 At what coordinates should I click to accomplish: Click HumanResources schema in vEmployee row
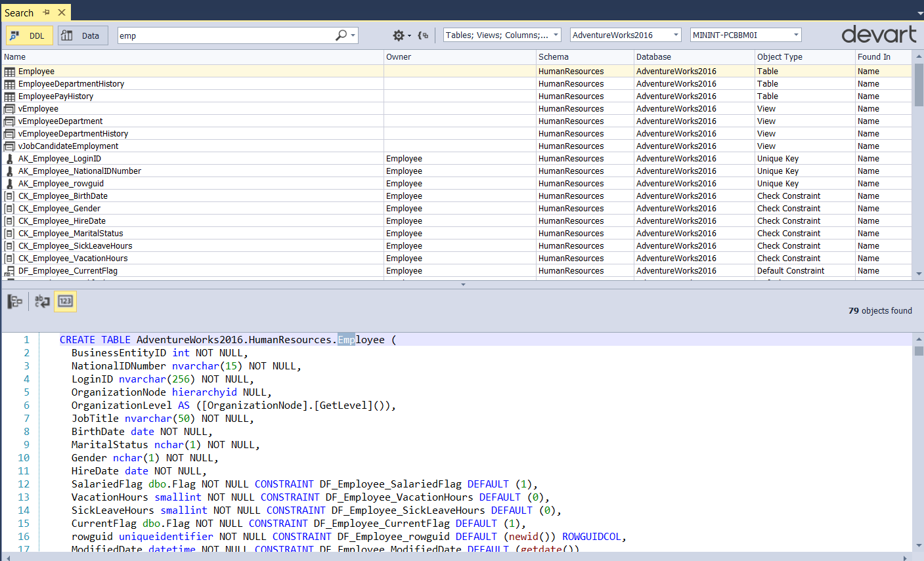[571, 109]
